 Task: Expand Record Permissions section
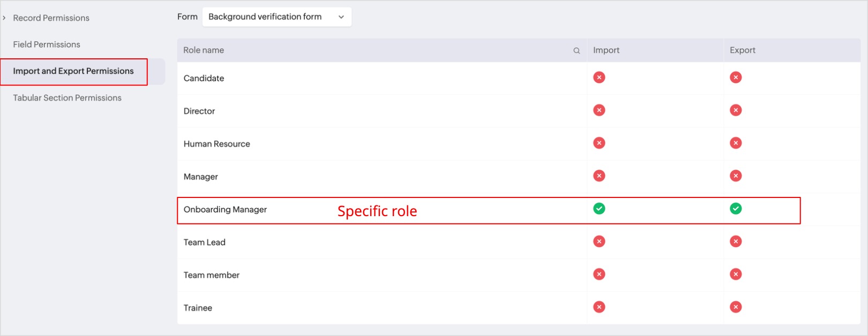click(x=4, y=18)
